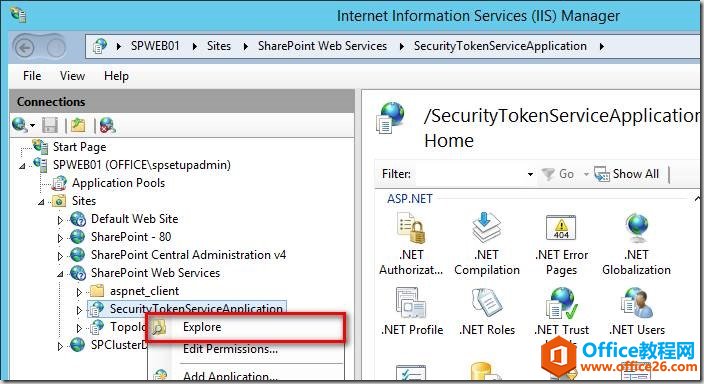Open the View menu
Image resolution: width=704 pixels, height=384 pixels.
[72, 76]
